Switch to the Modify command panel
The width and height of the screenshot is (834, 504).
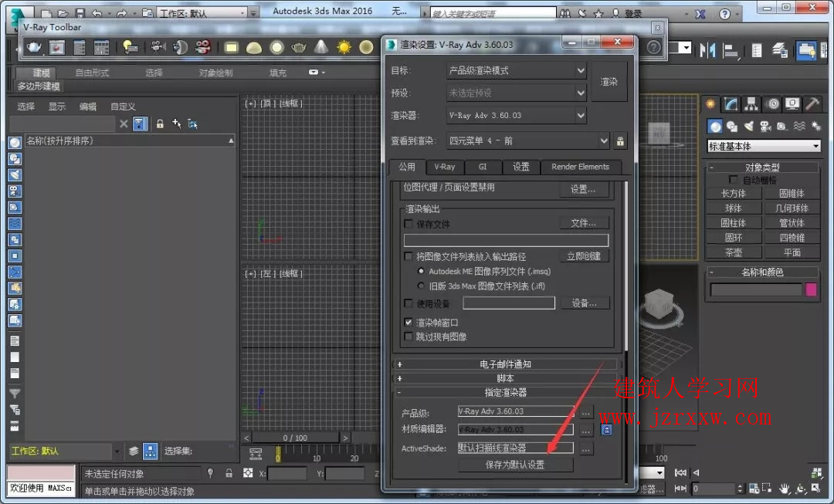coord(731,103)
